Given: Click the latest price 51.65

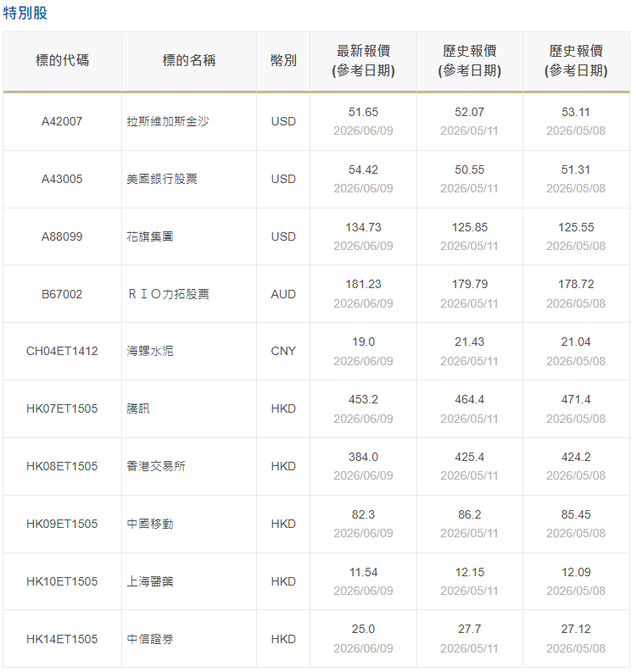Looking at the screenshot, I should point(363,113).
